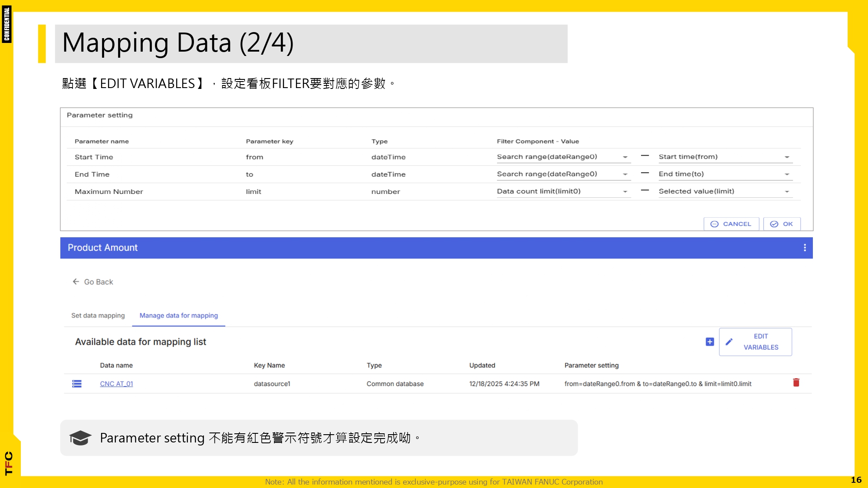Click the blue plus icon to add data

[709, 342]
